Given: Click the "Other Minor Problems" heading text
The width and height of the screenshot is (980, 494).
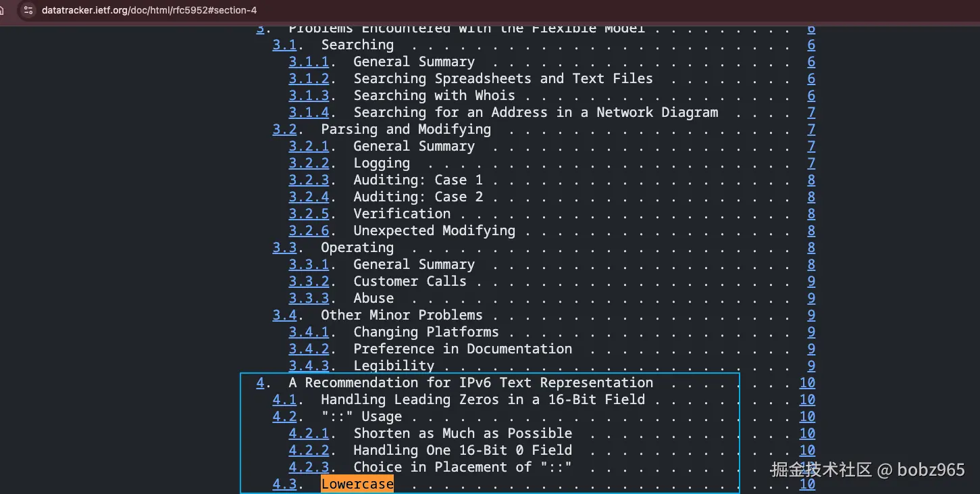Looking at the screenshot, I should tap(402, 316).
